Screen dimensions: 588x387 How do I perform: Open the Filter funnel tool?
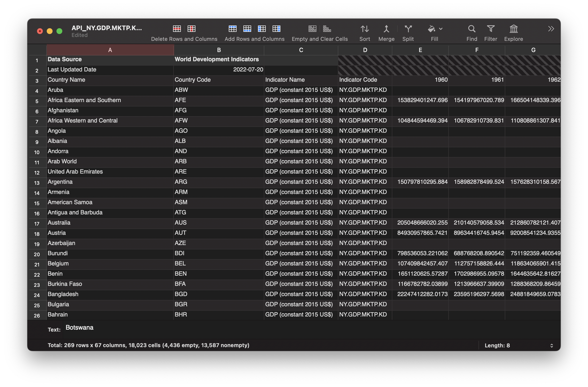pos(490,29)
